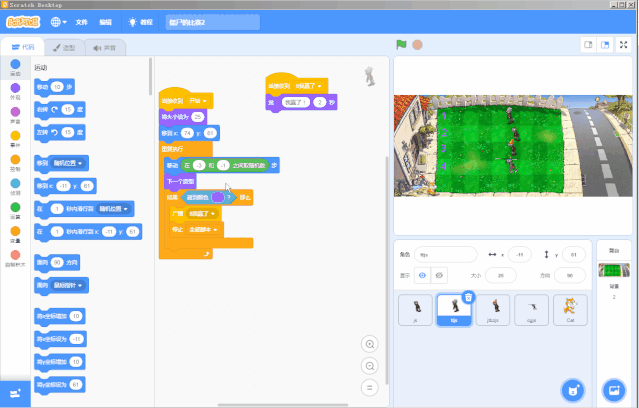Click the sprite 方向 direction field

click(570, 276)
